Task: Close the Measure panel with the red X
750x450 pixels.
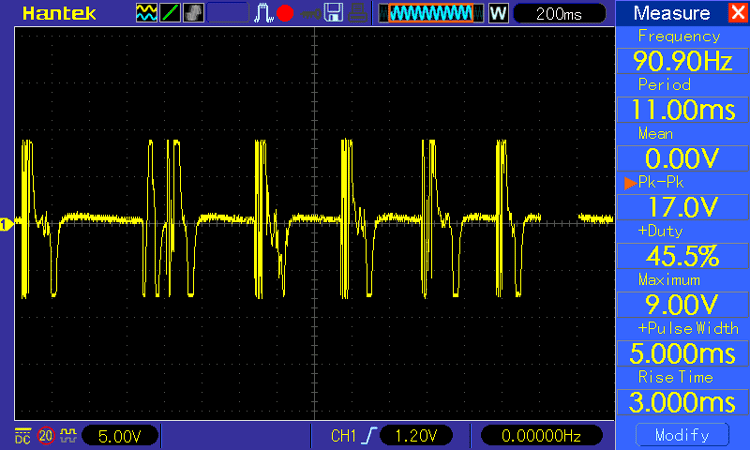Action: [x=739, y=13]
